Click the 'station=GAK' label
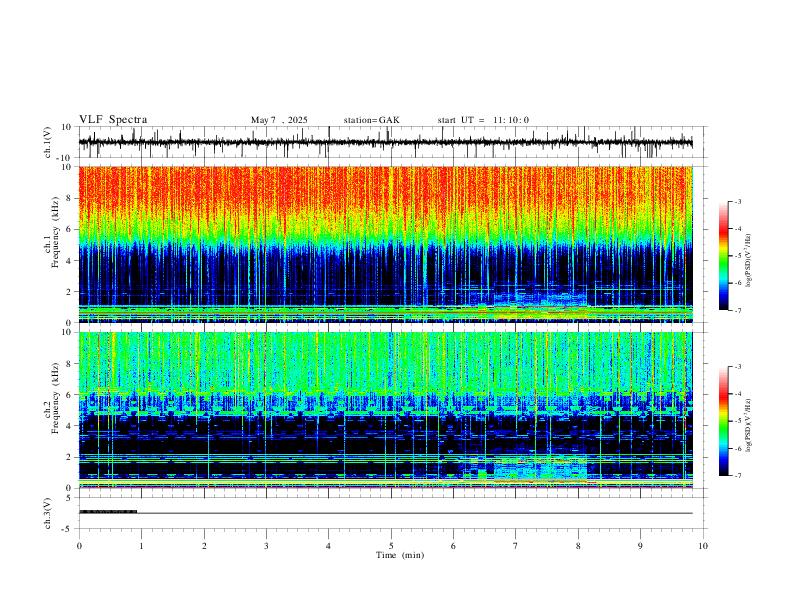The image size is (792, 612). pos(371,120)
